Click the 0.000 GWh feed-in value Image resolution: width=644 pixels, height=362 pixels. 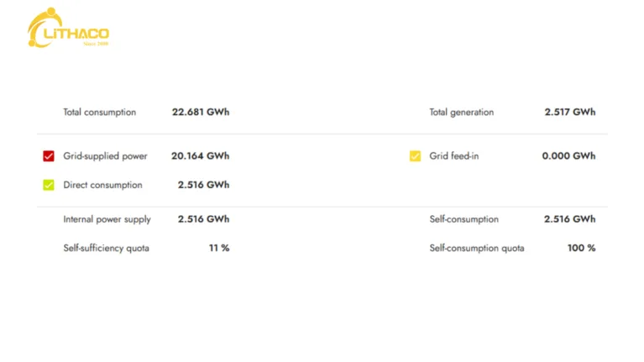coord(568,156)
